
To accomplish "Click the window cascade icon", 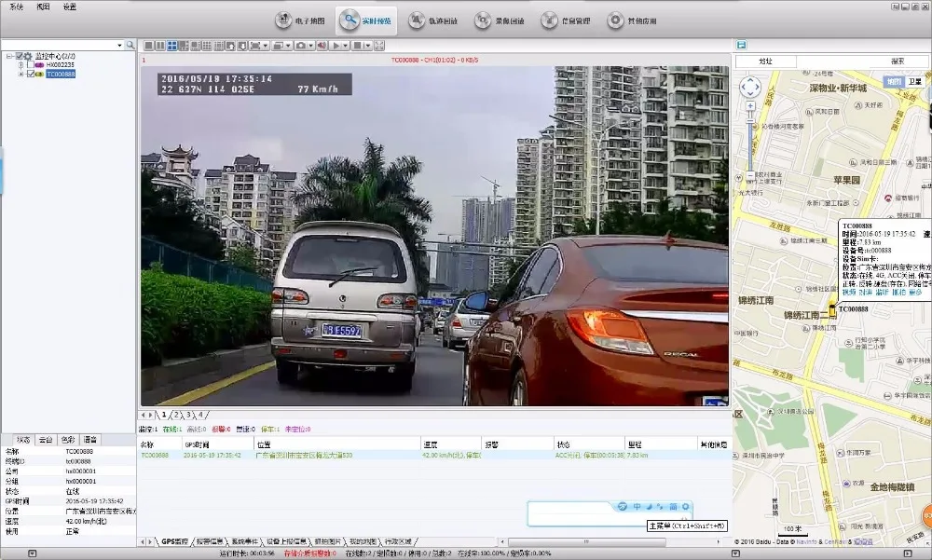I will pos(277,46).
